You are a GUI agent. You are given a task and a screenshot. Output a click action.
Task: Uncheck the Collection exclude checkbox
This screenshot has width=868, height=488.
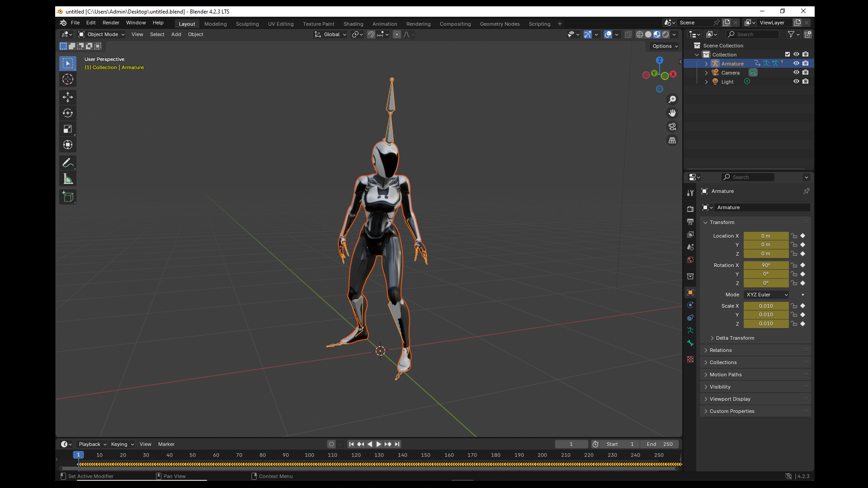(x=788, y=54)
